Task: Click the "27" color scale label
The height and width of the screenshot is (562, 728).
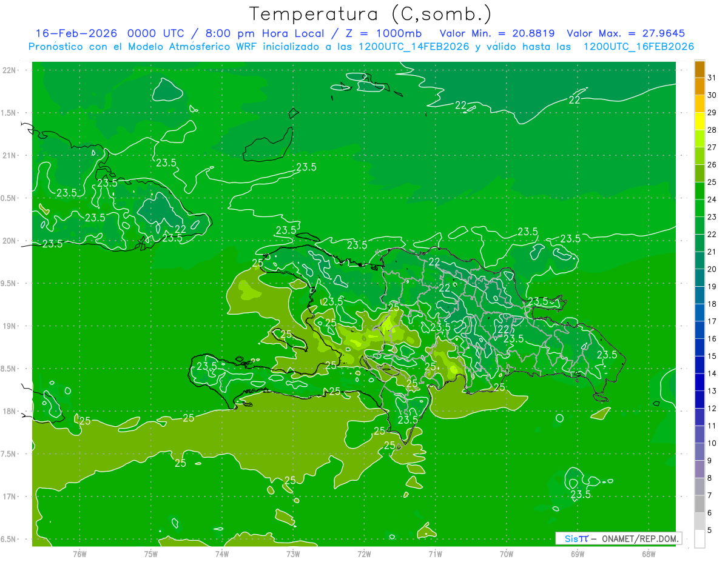Action: (x=712, y=147)
